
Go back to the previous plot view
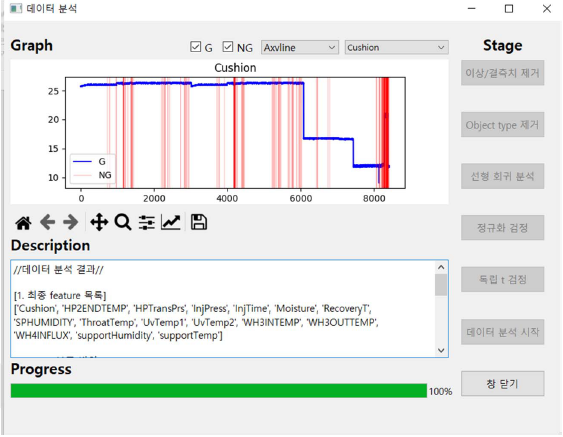(47, 222)
